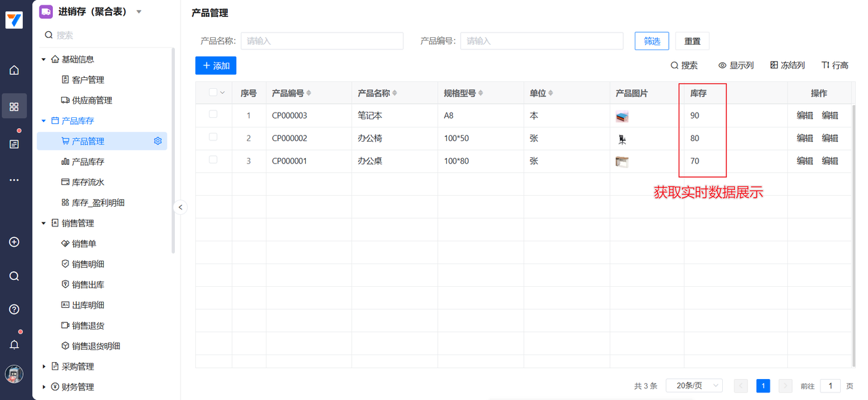Toggle the select-all header checkbox
The width and height of the screenshot is (868, 400).
[x=213, y=93]
